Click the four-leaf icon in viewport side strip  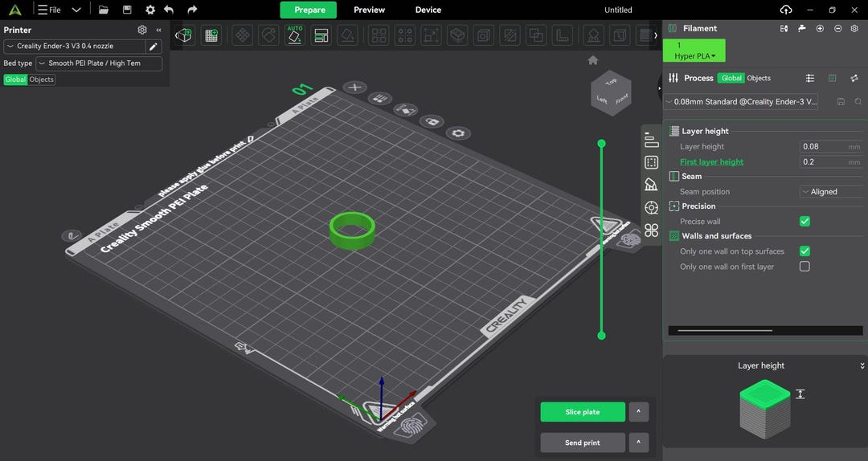tap(652, 230)
